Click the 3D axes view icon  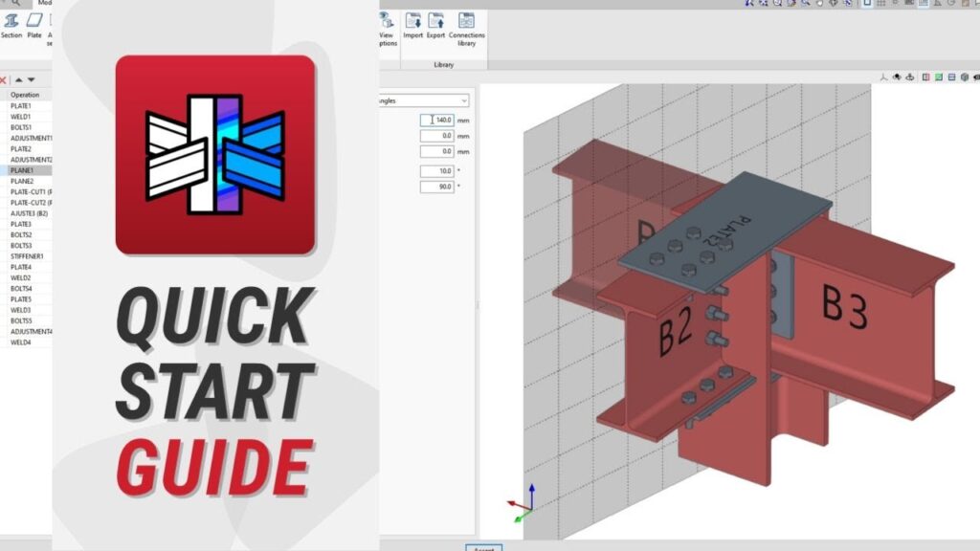pos(883,77)
